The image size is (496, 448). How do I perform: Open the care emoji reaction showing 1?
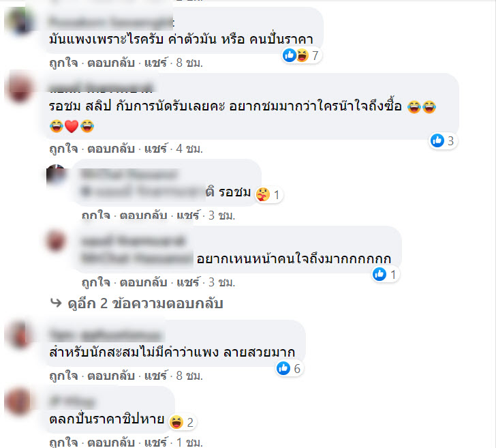[269, 195]
